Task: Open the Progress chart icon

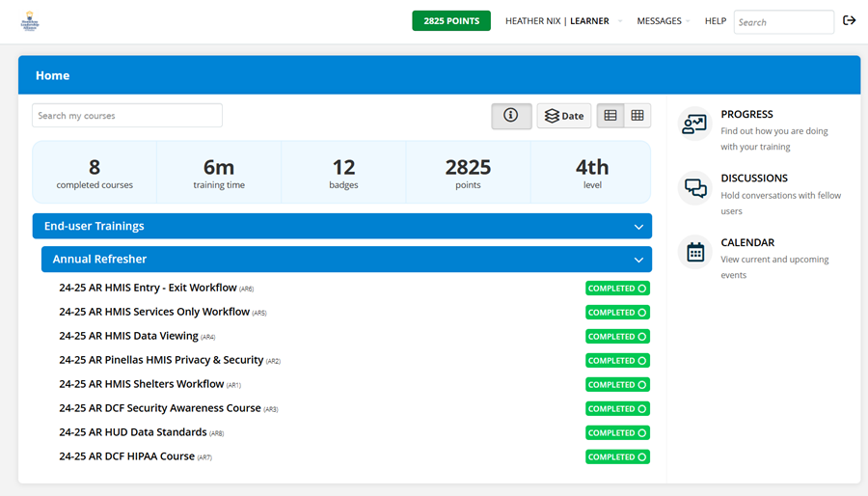Action: tap(694, 124)
